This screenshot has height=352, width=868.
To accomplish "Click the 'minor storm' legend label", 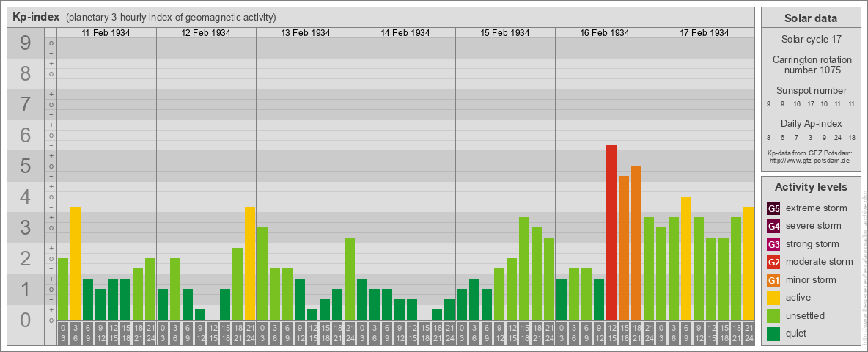I will [811, 279].
